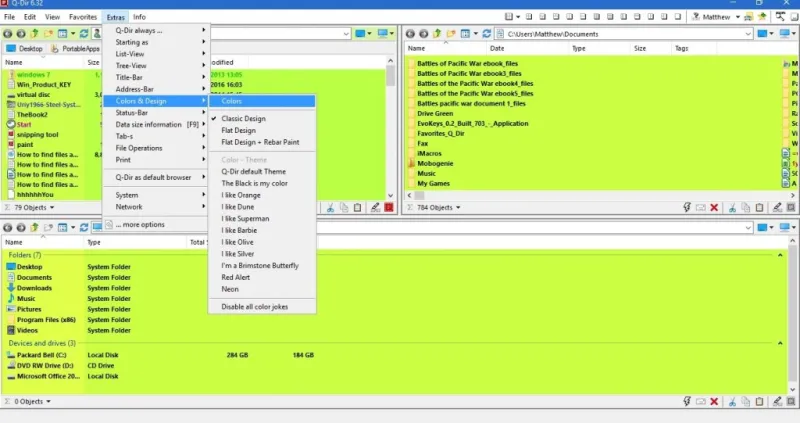Enable Flat Design + Rebar Paint
The height and width of the screenshot is (423, 800).
pos(259,141)
